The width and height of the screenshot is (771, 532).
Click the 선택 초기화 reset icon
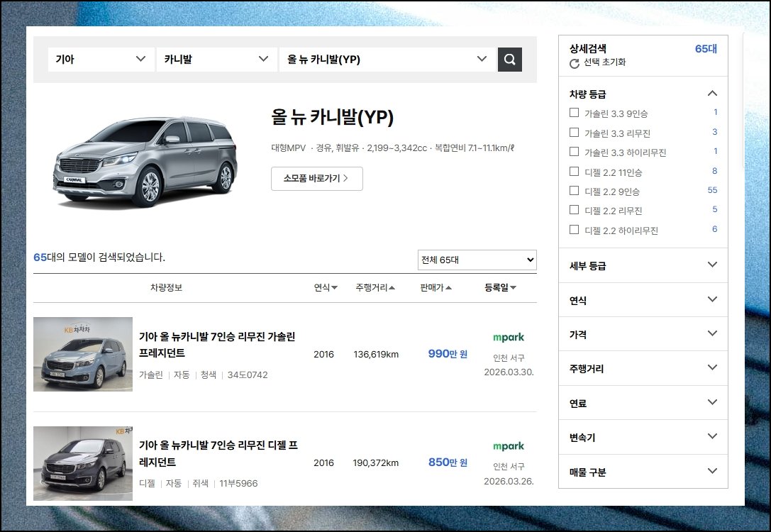click(574, 63)
